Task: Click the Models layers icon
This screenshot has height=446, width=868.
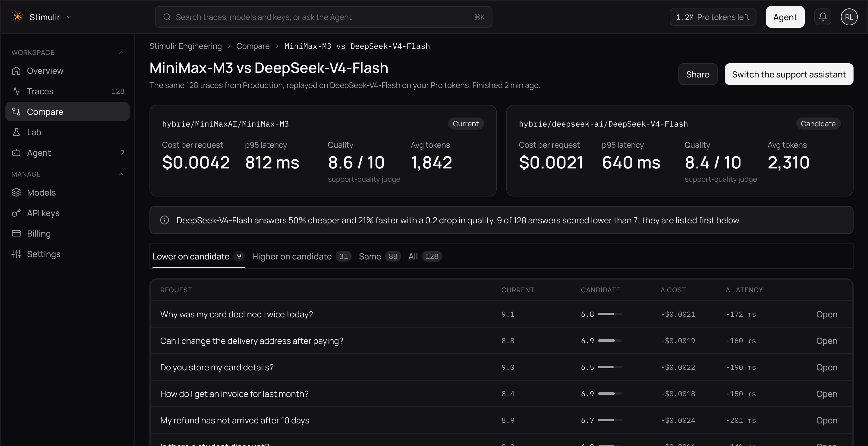Action: (16, 192)
